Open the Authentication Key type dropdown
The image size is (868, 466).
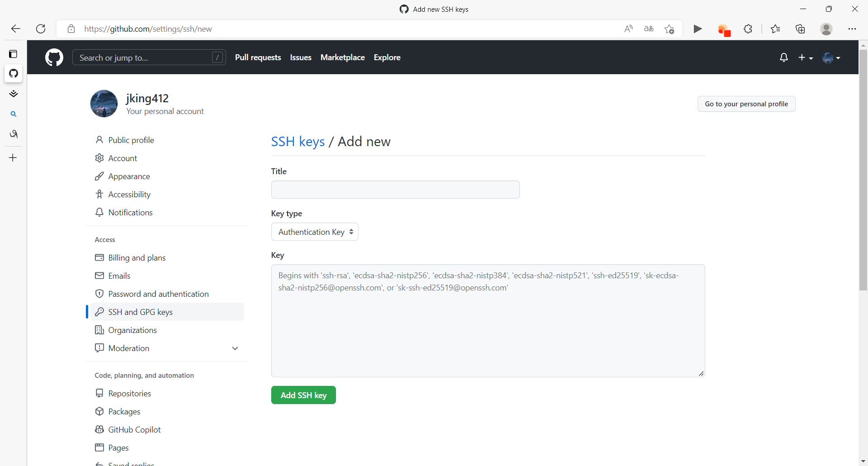315,232
